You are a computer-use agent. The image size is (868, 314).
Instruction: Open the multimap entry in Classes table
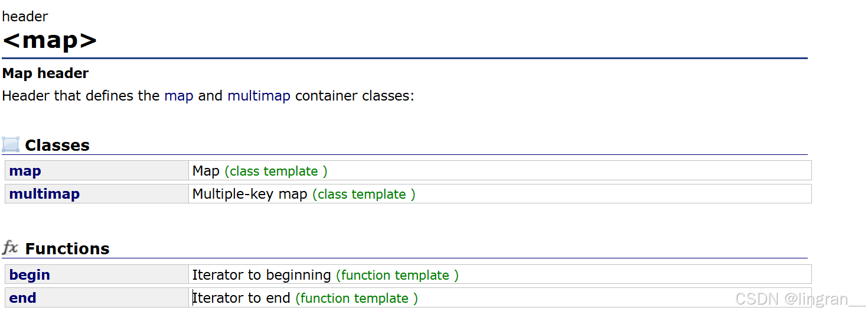coord(44,194)
